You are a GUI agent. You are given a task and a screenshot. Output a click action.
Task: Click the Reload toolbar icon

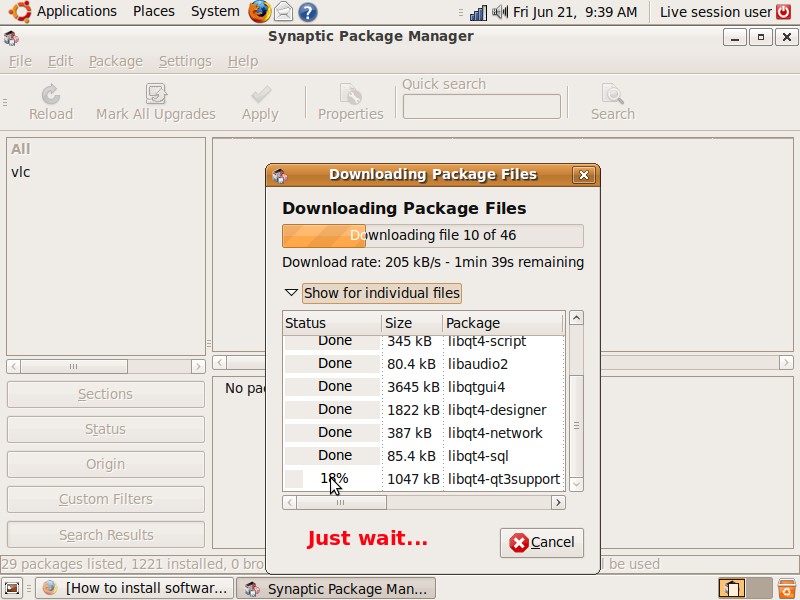51,94
